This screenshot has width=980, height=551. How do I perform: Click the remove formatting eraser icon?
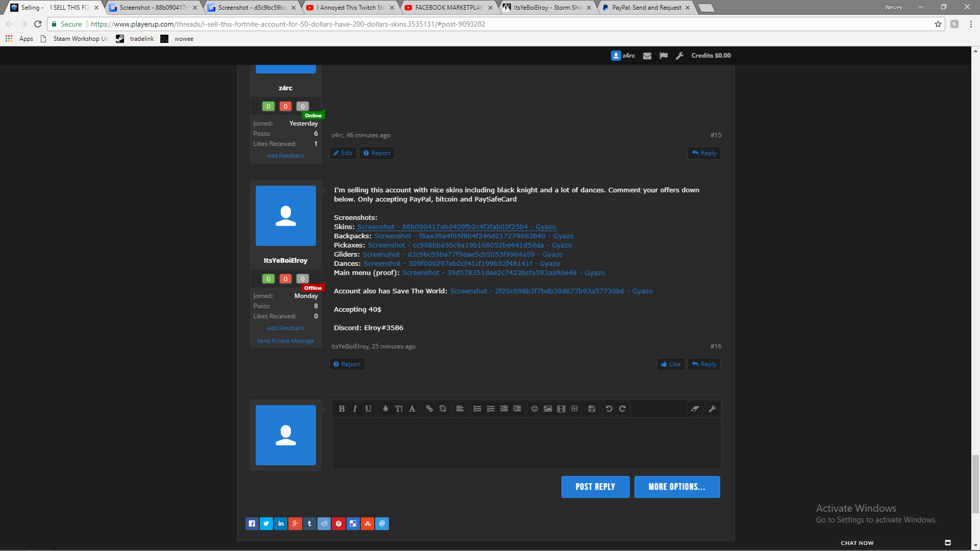point(695,409)
